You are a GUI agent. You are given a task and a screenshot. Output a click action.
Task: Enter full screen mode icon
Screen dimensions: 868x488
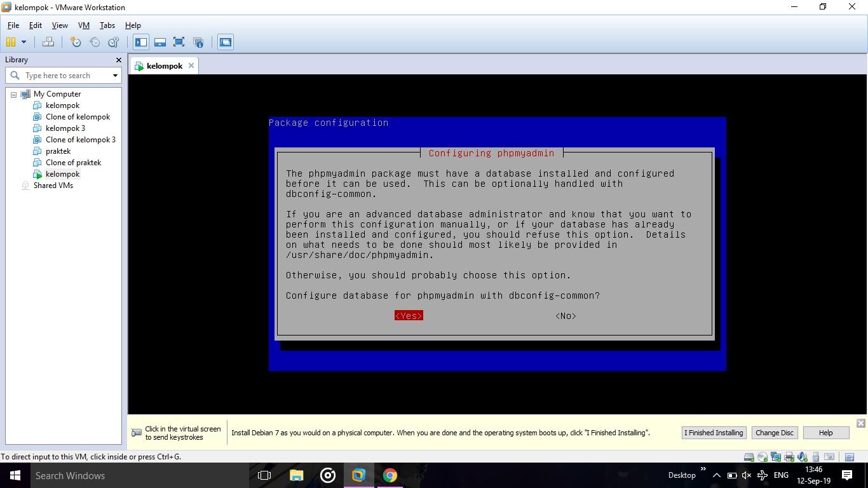[179, 42]
